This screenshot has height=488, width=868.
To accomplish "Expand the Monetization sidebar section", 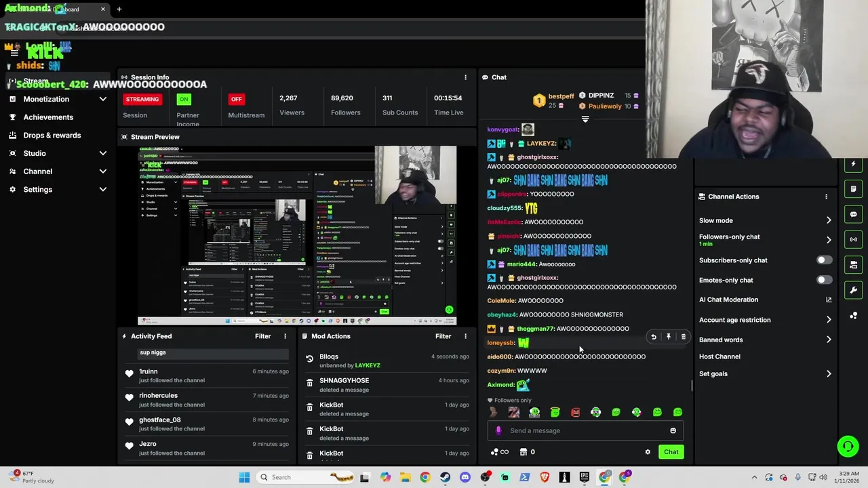I will [103, 99].
